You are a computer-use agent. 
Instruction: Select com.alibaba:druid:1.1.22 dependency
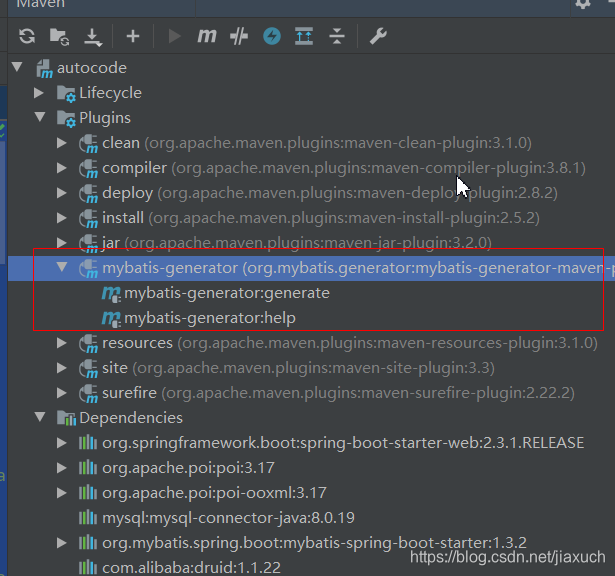[x=191, y=567]
